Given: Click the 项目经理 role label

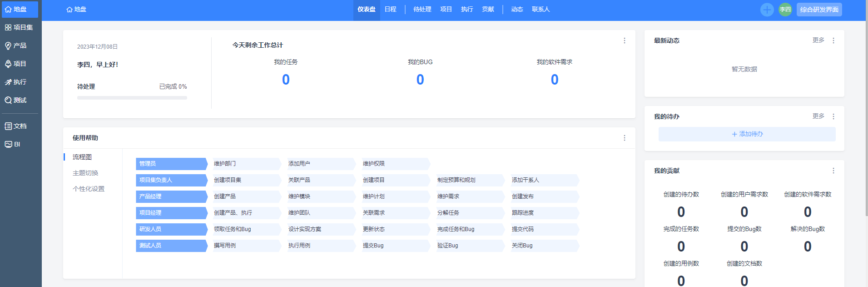Looking at the screenshot, I should point(172,213).
